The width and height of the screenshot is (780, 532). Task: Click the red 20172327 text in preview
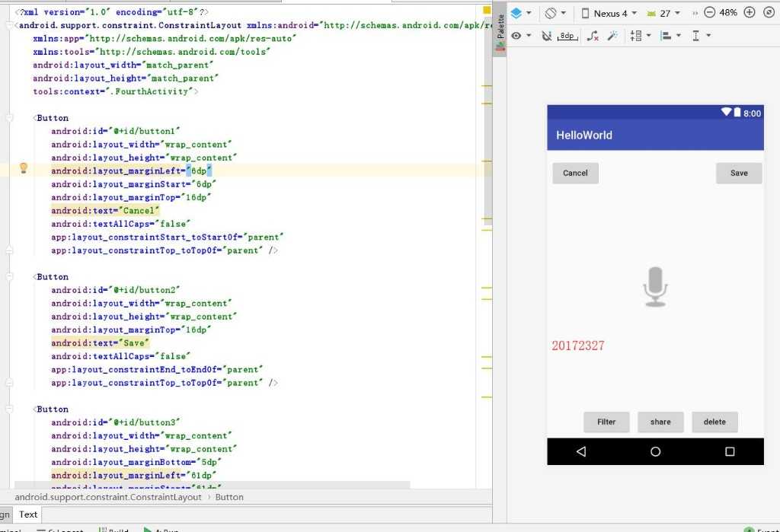point(578,346)
